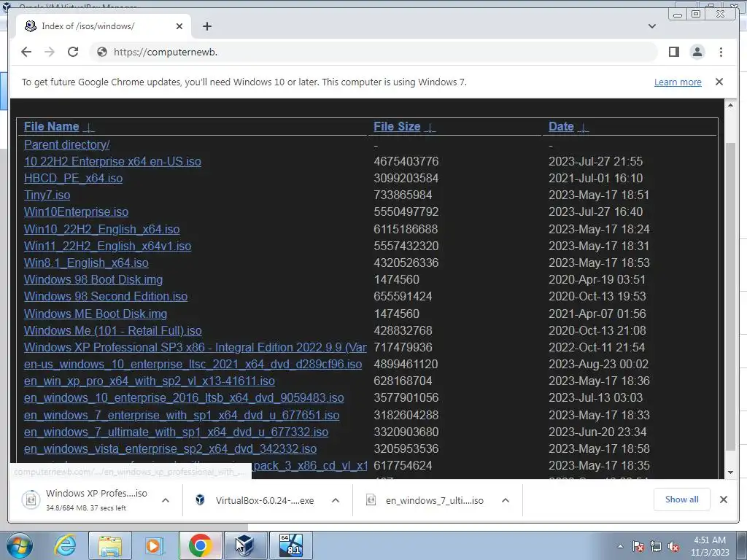This screenshot has height=560, width=747.
Task: Open the en_windows_7_ulti....iso download
Action: click(425, 500)
